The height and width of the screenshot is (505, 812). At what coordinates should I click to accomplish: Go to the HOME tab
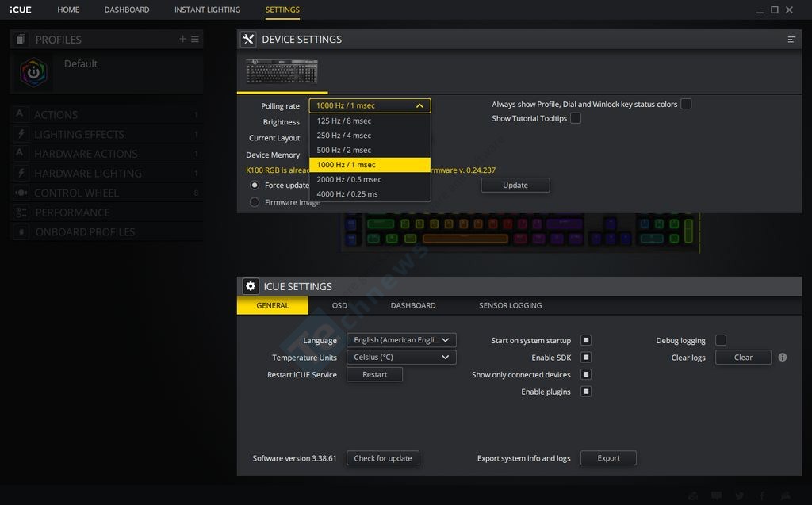click(68, 10)
